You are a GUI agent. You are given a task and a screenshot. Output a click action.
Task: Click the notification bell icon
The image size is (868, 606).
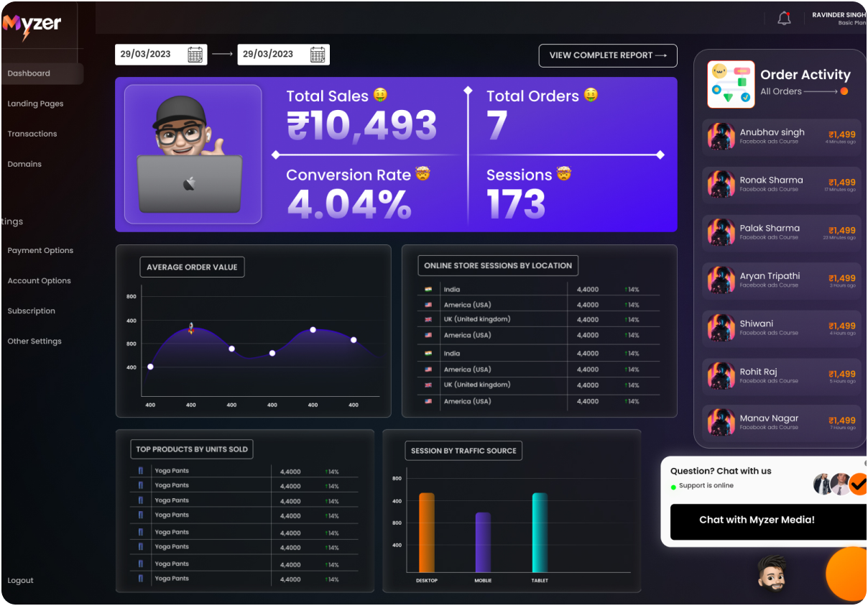point(784,19)
